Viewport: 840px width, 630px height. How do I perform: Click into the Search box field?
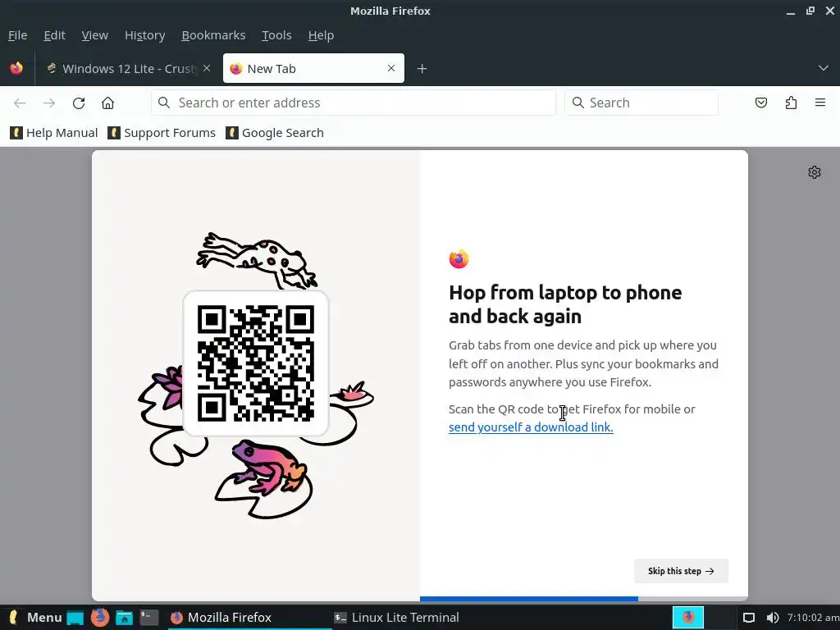[x=641, y=103]
